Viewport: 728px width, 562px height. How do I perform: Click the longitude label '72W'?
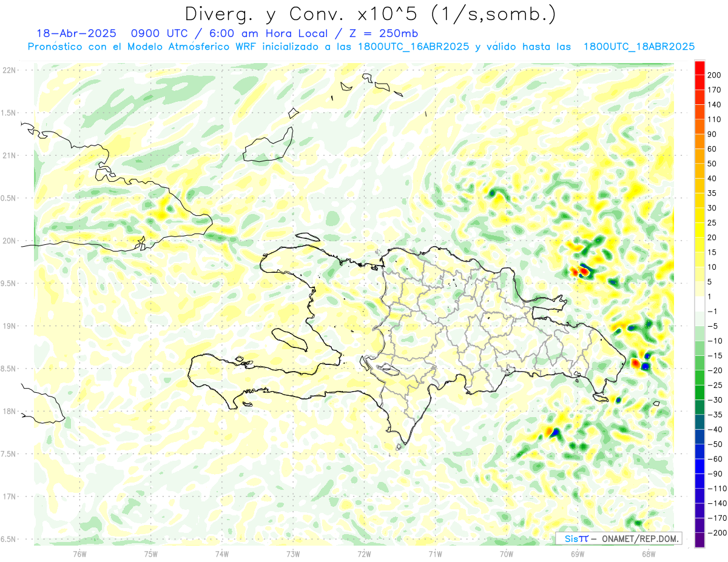[x=364, y=554]
